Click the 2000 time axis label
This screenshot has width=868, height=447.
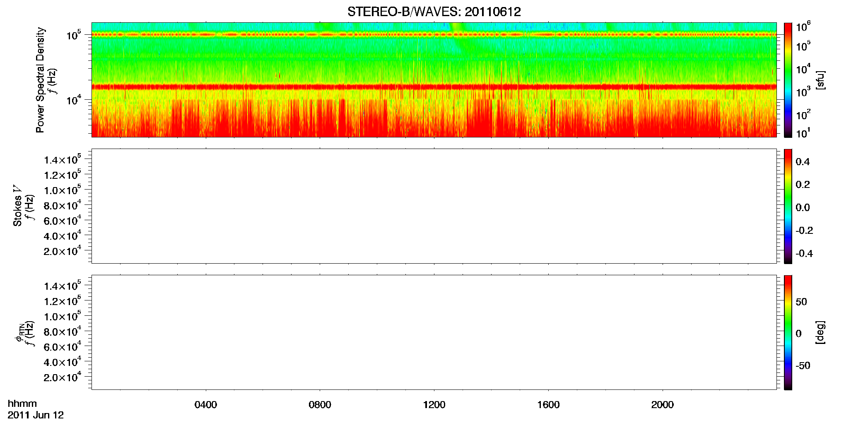pyautogui.click(x=662, y=405)
